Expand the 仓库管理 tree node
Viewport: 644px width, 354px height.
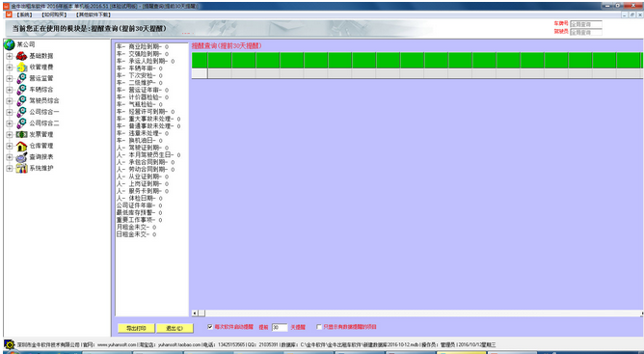[10, 146]
